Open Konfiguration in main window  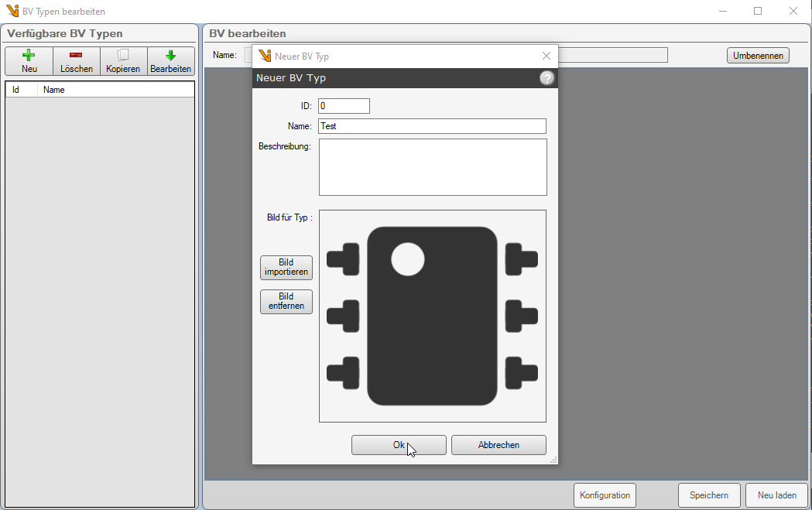coord(605,495)
